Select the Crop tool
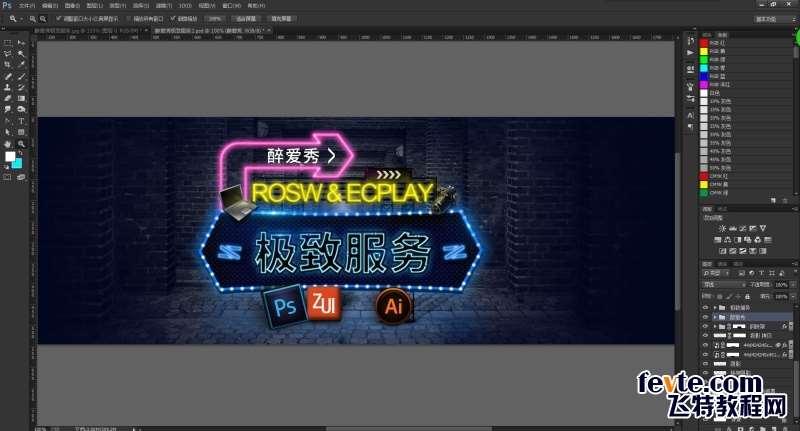Image resolution: width=800 pixels, height=431 pixels. (8, 65)
